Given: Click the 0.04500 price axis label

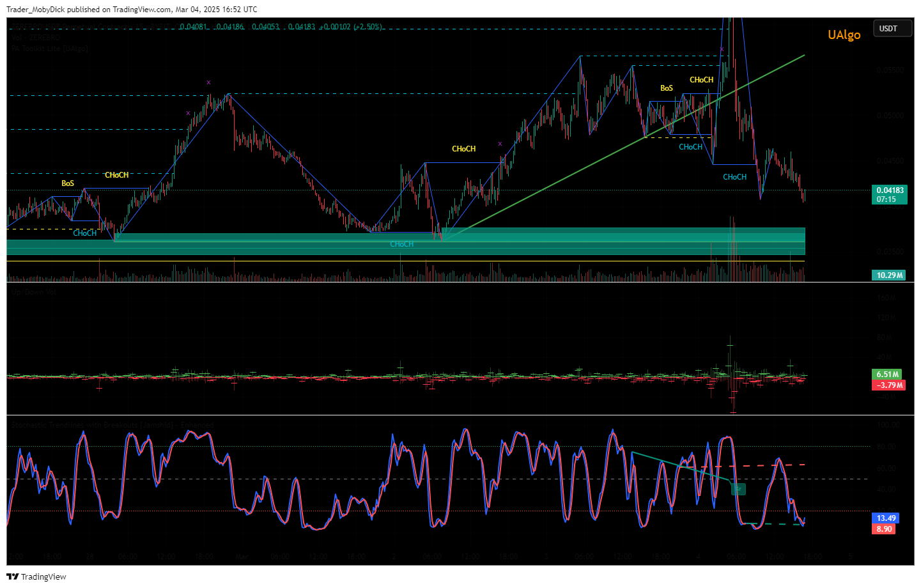Looking at the screenshot, I should coord(890,161).
